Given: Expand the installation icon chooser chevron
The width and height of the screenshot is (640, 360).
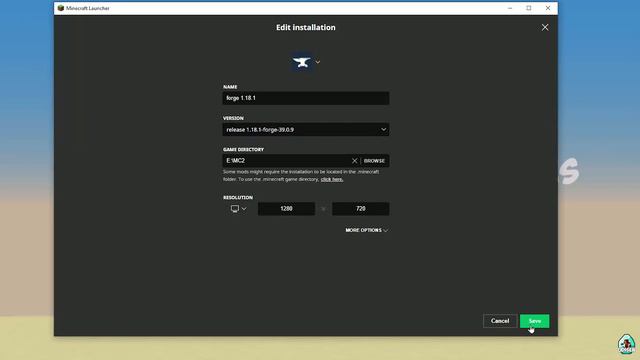Looking at the screenshot, I should pyautogui.click(x=318, y=62).
